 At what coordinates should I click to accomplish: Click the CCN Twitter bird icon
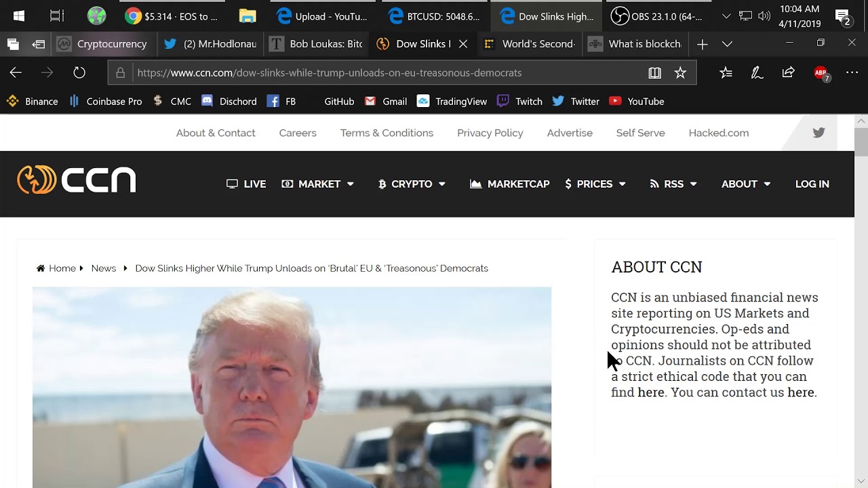click(x=818, y=133)
